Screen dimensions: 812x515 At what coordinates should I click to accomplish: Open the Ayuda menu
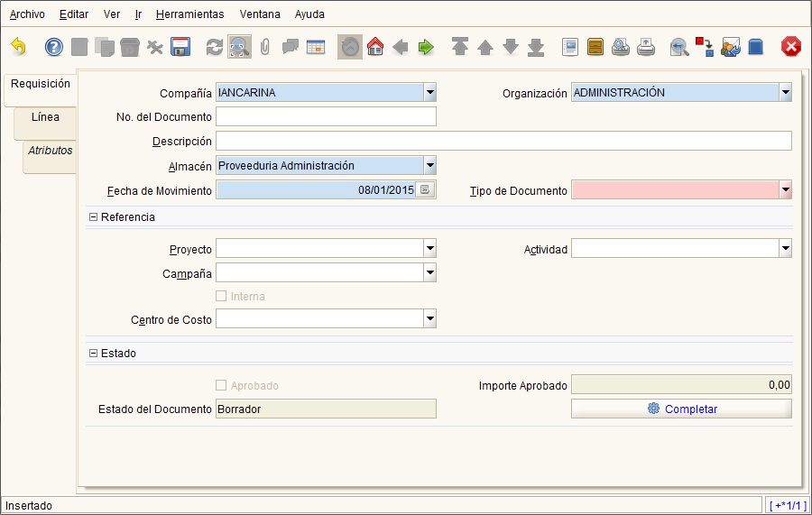(x=309, y=14)
